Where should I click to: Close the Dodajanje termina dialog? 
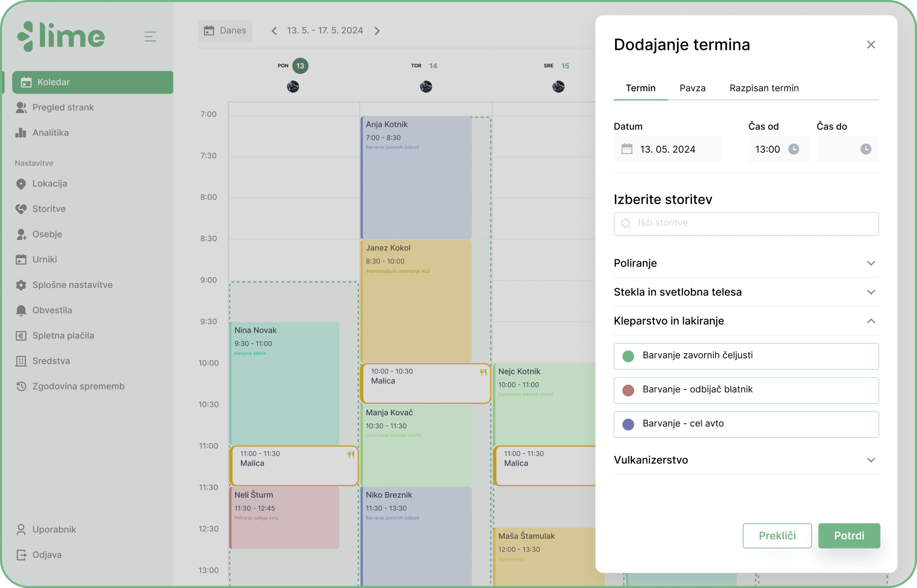coord(871,45)
